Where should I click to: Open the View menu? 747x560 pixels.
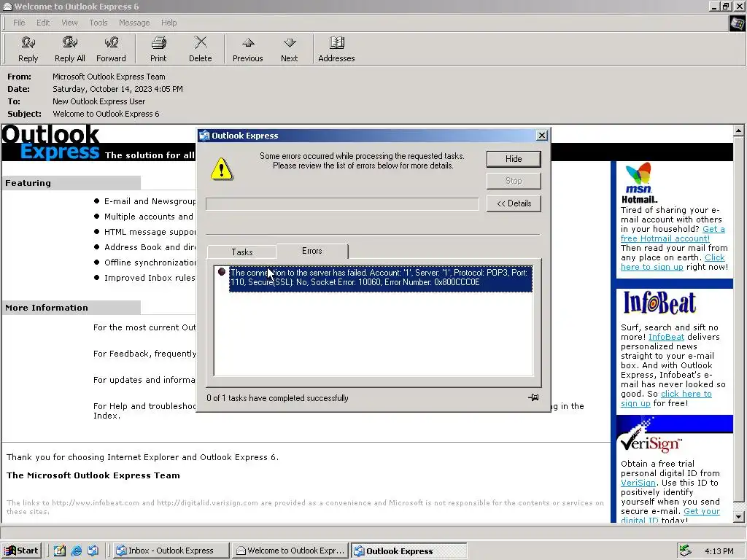pyautogui.click(x=69, y=23)
